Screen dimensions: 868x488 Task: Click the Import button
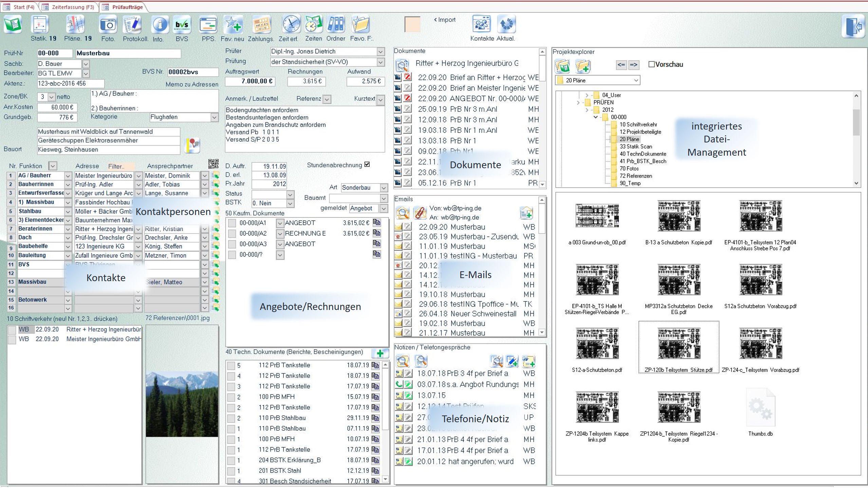pyautogui.click(x=445, y=20)
